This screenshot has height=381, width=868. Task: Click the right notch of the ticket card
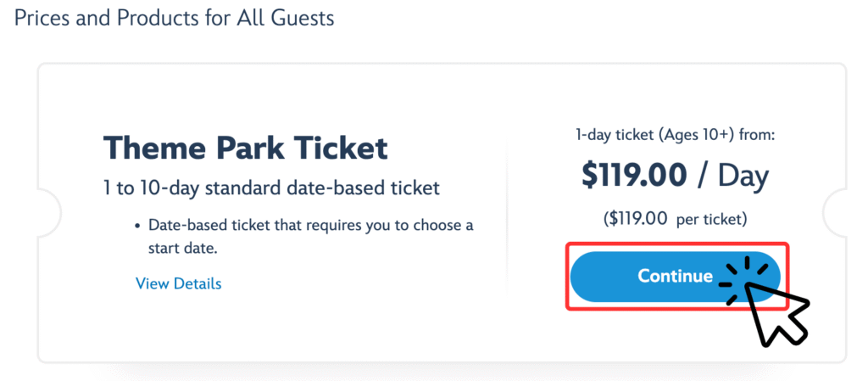coord(835,212)
